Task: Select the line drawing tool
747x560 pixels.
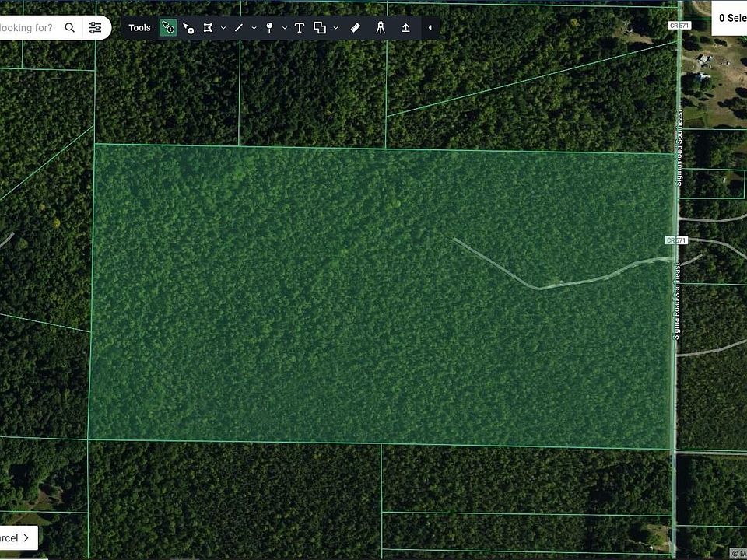Action: click(239, 28)
